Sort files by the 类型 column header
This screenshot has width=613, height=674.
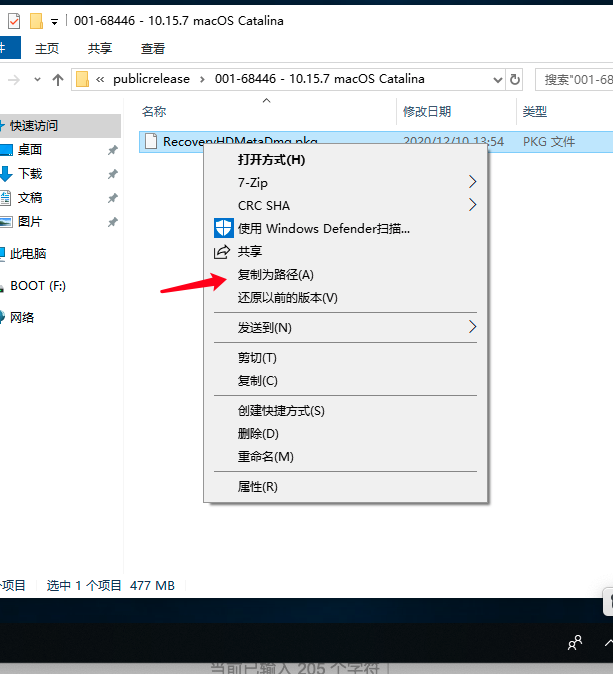[x=534, y=111]
